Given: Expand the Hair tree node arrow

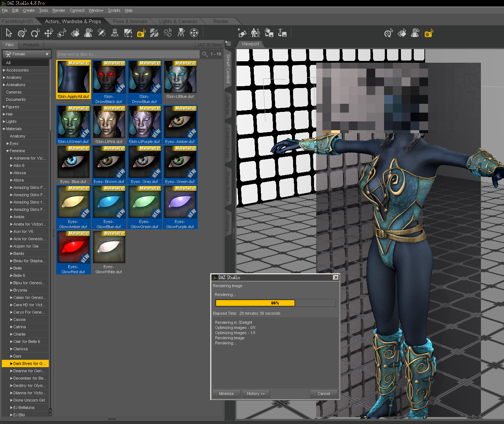Looking at the screenshot, I should pos(4,114).
